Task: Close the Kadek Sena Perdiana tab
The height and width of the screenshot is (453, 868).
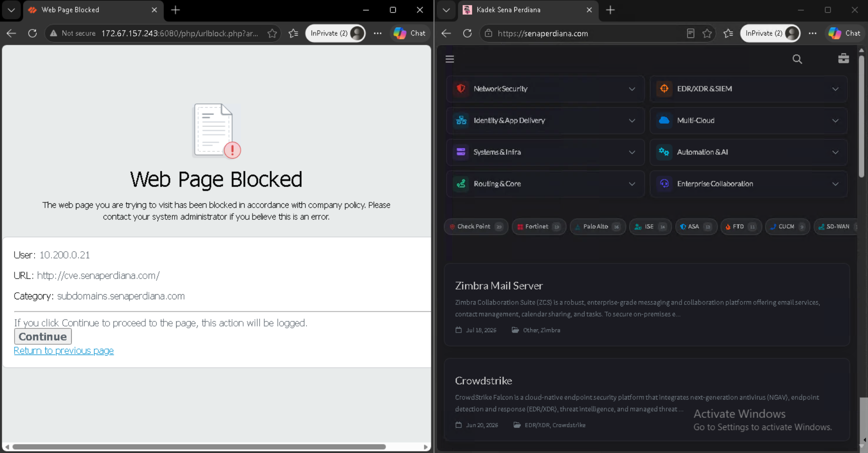Action: point(589,10)
